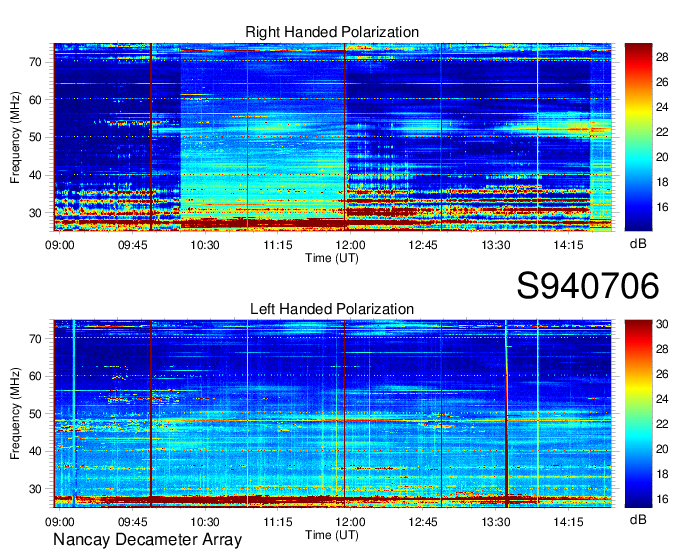Select the 70 MHz tick on the Left Handed plot

36,339
